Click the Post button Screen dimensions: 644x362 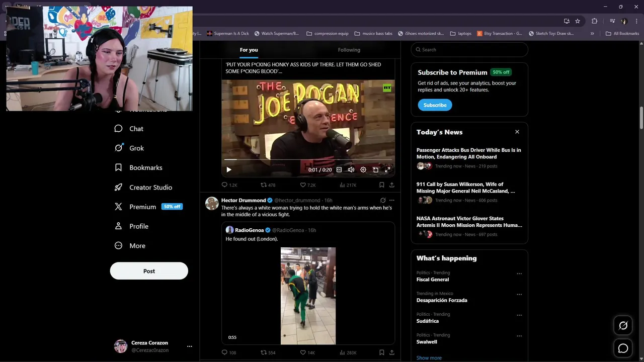149,271
